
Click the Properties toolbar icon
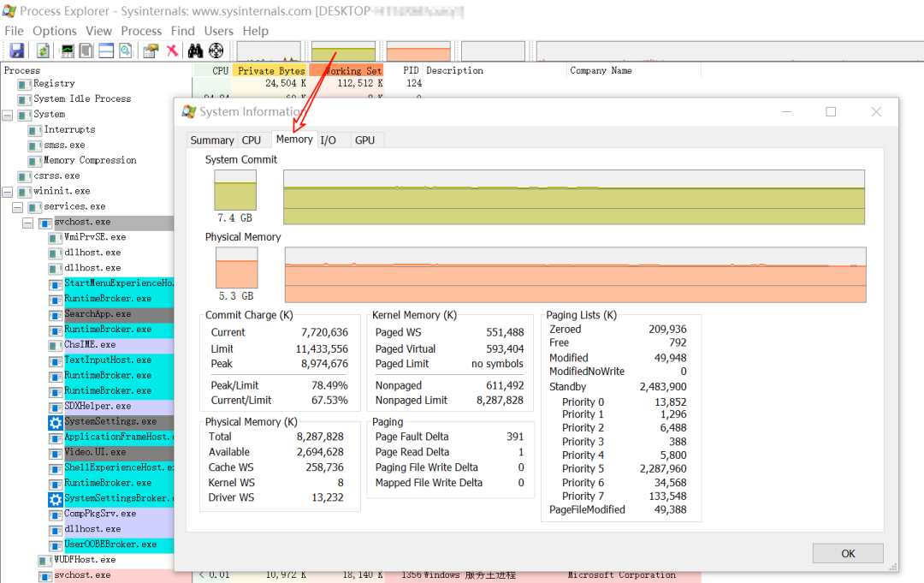(x=151, y=51)
